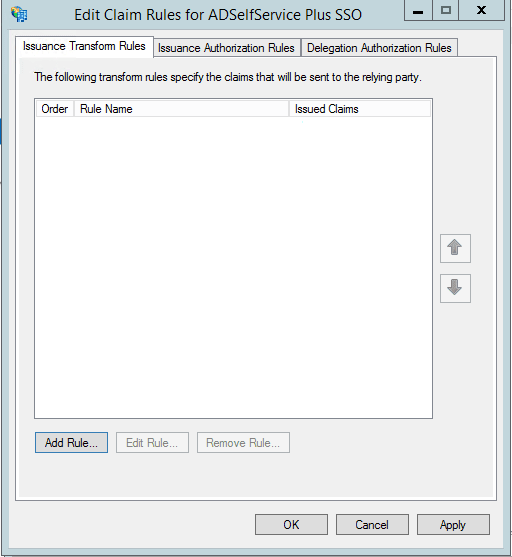The image size is (512, 557).
Task: Minimize the Edit Claim Rules window
Action: click(418, 10)
